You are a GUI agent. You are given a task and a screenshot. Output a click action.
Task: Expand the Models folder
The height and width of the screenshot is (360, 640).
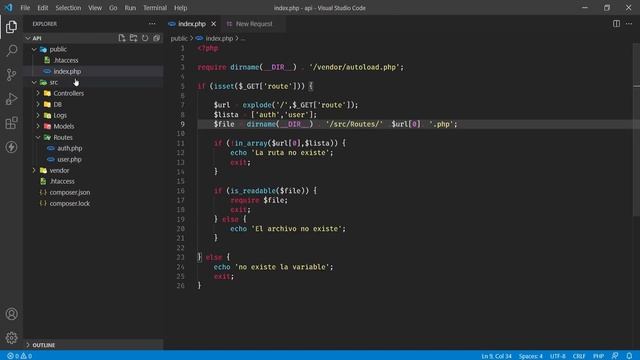(x=38, y=126)
